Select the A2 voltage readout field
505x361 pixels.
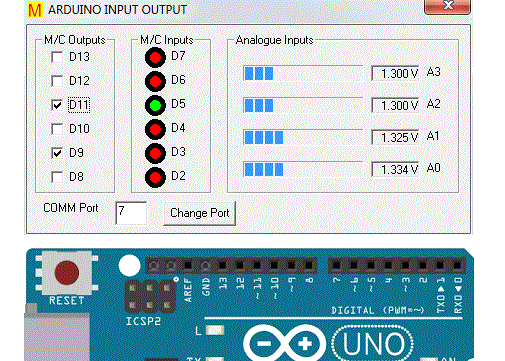[x=395, y=105]
